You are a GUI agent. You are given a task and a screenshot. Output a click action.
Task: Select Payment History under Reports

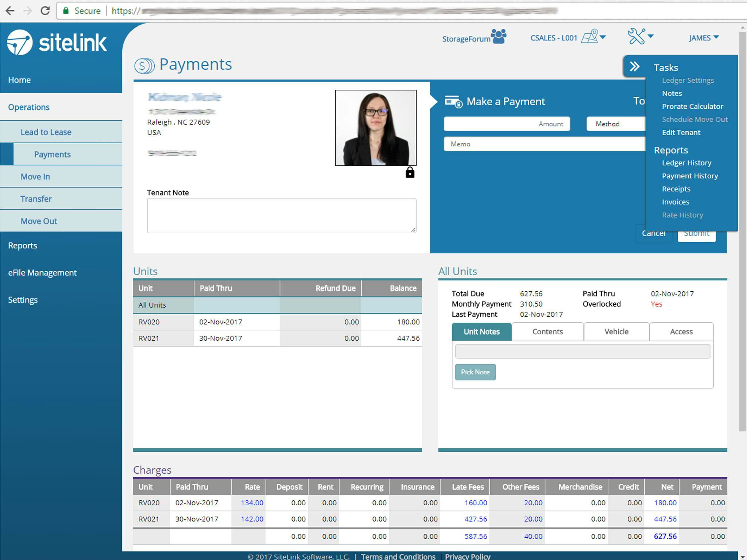(x=689, y=176)
